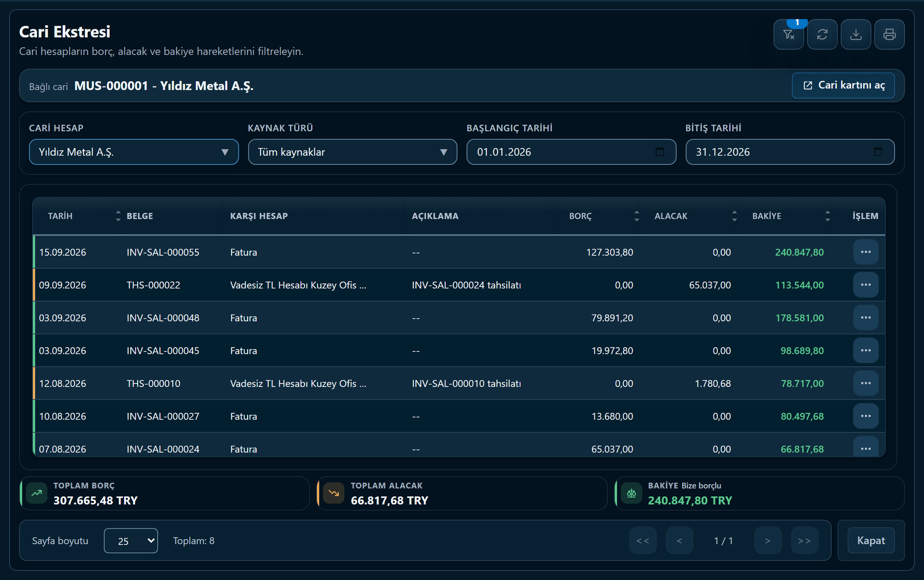Image resolution: width=924 pixels, height=580 pixels.
Task: Sort the table by Alacak column
Action: 734,216
